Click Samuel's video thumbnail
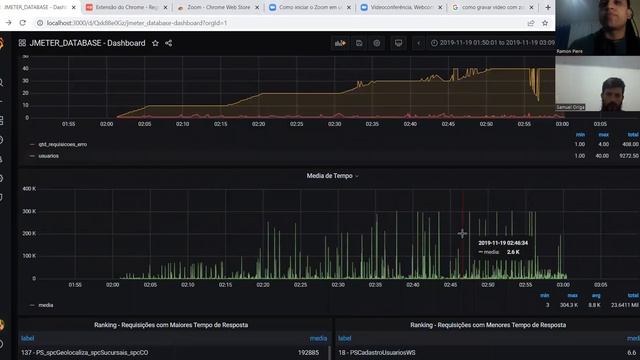Viewport: 640px width, 360px height. 598,84
